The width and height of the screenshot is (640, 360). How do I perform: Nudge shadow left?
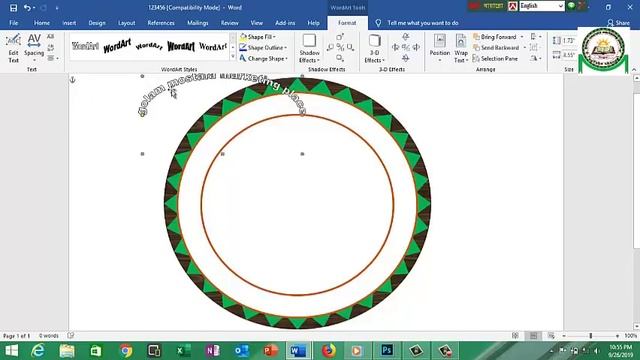coord(330,48)
